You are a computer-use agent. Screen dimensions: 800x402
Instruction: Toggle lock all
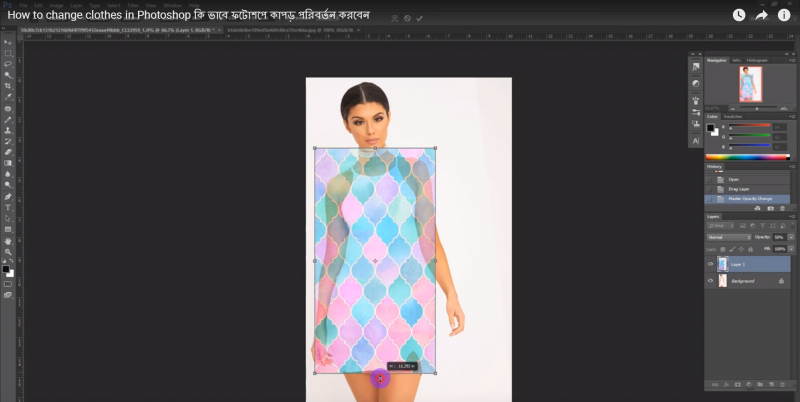pos(751,249)
